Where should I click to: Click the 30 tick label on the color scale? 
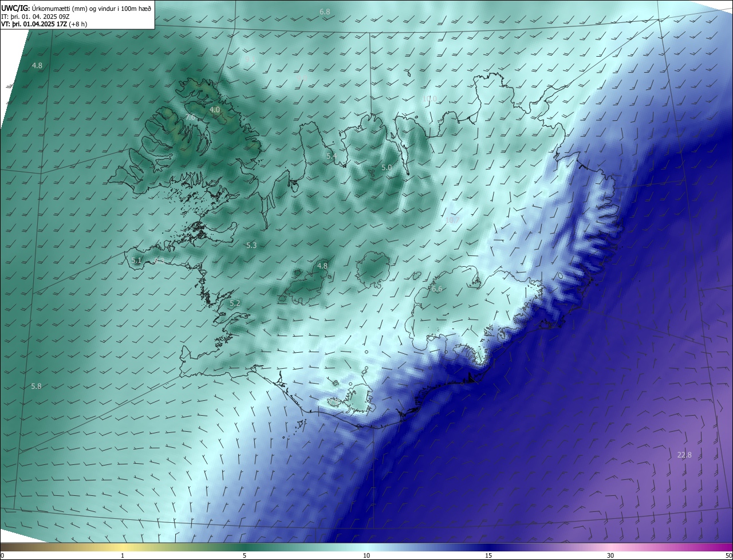click(610, 555)
